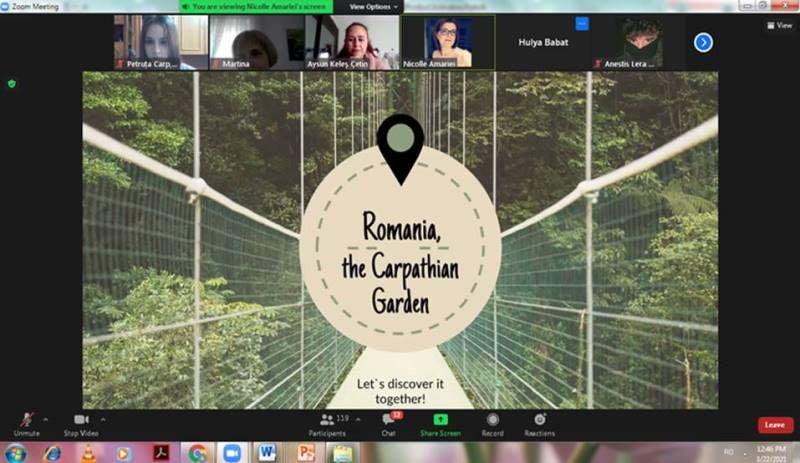800x463 pixels.
Task: Click the green encryption shield icon
Action: point(11,84)
